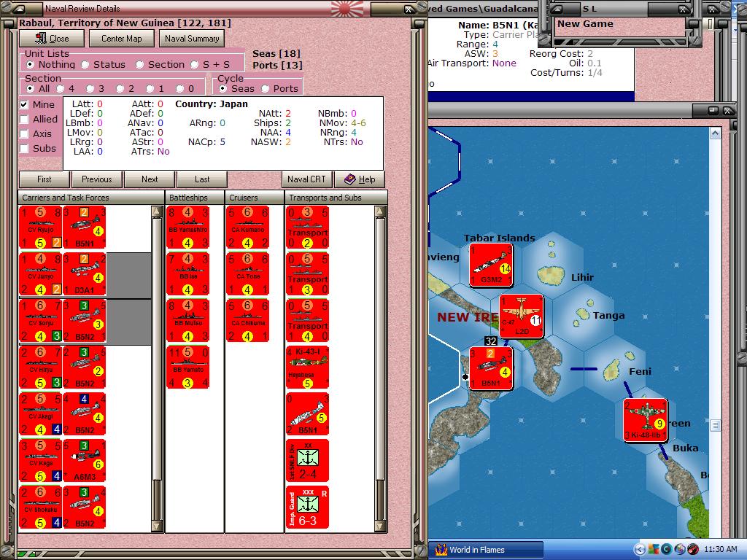Select the A6M3 aircraft counter
Image resolution: width=747 pixels, height=560 pixels.
[x=85, y=461]
